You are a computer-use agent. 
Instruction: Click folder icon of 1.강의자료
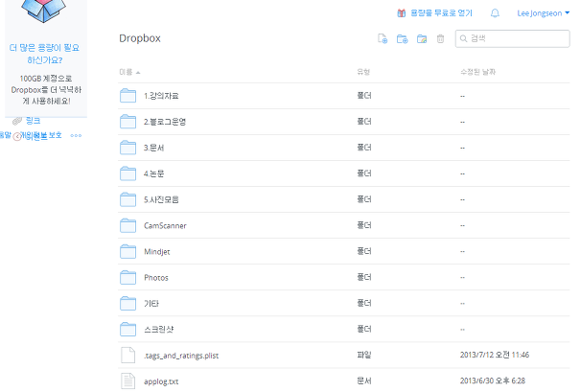[128, 96]
